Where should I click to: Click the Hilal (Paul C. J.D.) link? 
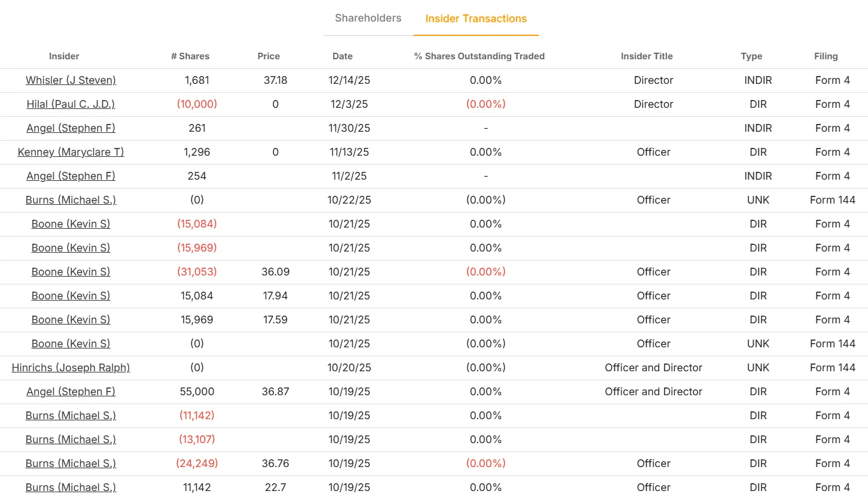(x=71, y=104)
